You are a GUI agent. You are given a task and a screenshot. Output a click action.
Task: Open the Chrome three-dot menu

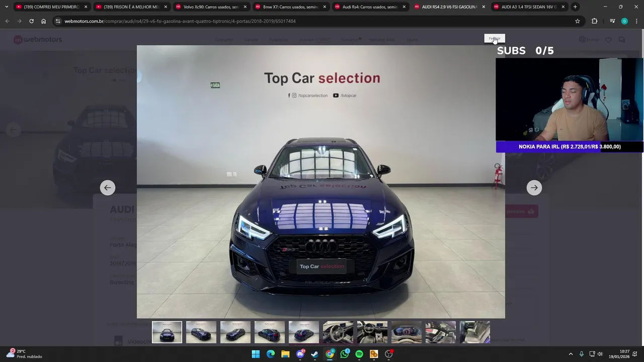click(x=636, y=21)
